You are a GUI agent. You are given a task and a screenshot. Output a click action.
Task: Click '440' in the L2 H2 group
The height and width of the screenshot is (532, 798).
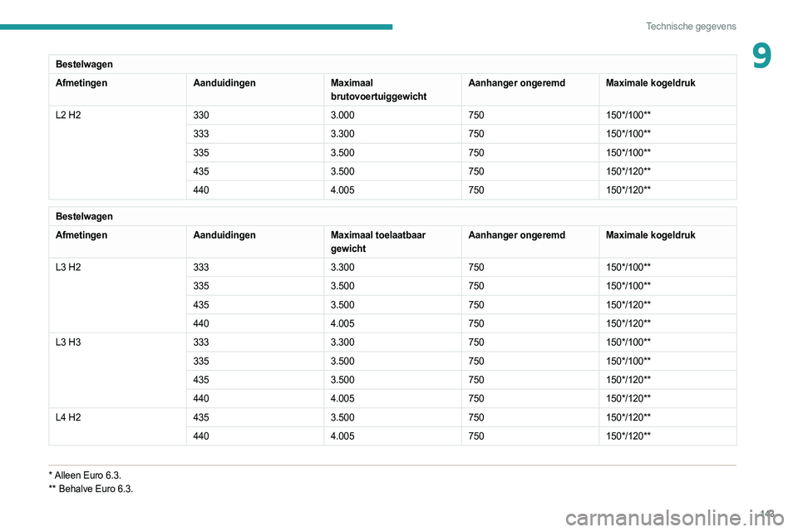click(x=201, y=190)
